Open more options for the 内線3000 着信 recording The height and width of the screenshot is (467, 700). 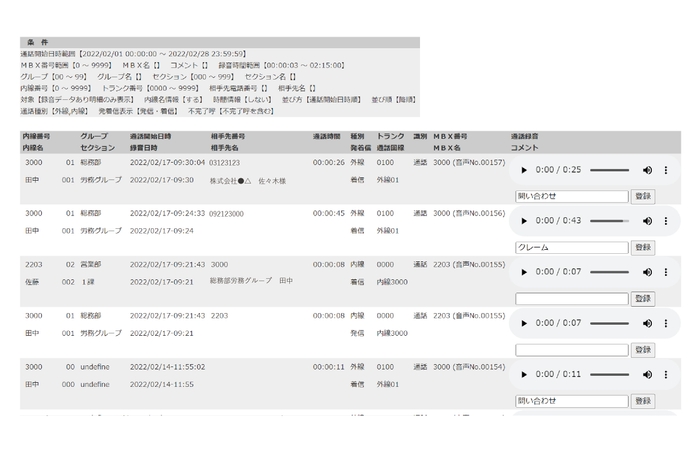pos(666,272)
